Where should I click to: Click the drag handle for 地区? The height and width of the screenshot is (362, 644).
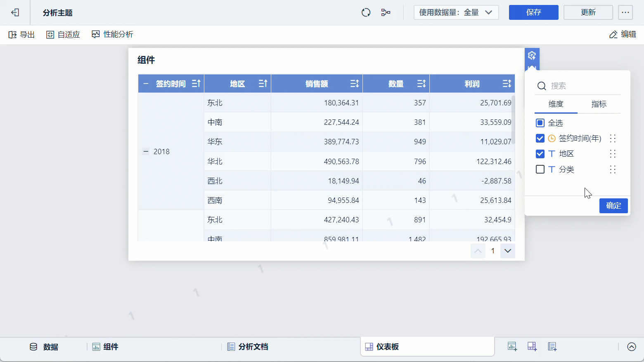coord(613,154)
